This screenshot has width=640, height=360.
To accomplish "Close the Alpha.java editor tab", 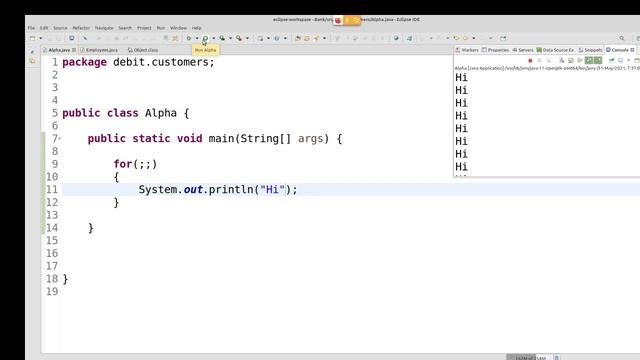I will (x=74, y=50).
